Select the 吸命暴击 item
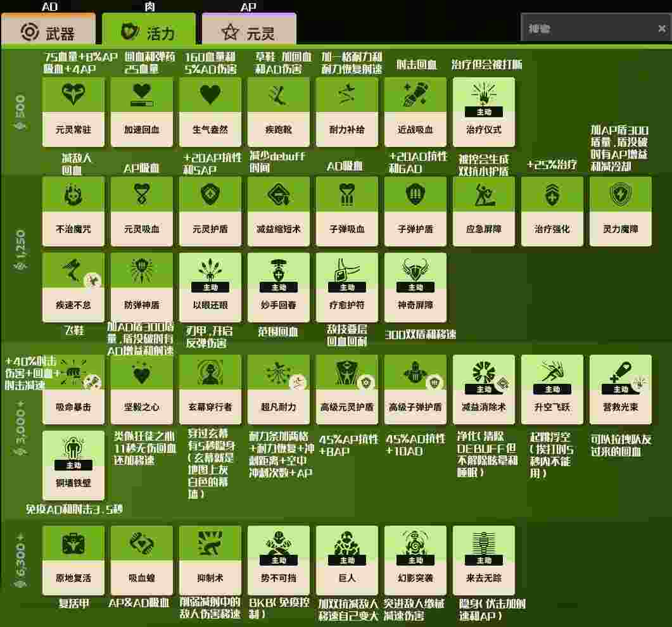The width and height of the screenshot is (672, 627). [73, 389]
